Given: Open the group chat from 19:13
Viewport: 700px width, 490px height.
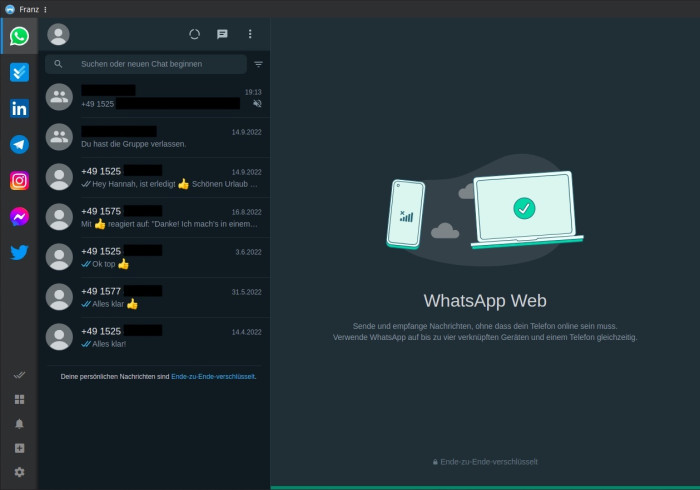Looking at the screenshot, I should (x=154, y=97).
